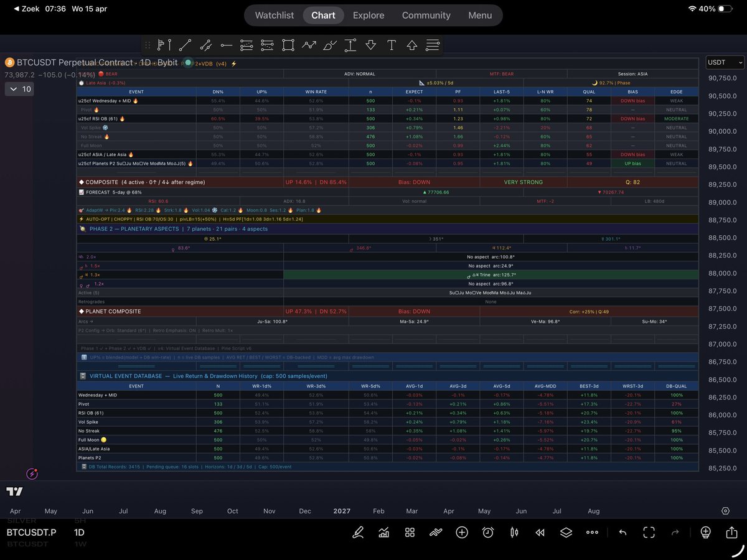The height and width of the screenshot is (560, 747).
Task: Change chart type via candlestick icon
Action: (x=514, y=532)
